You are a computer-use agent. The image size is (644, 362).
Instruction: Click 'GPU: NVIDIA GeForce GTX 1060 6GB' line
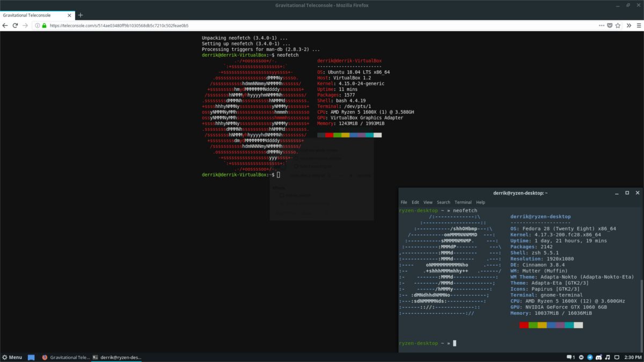point(559,307)
